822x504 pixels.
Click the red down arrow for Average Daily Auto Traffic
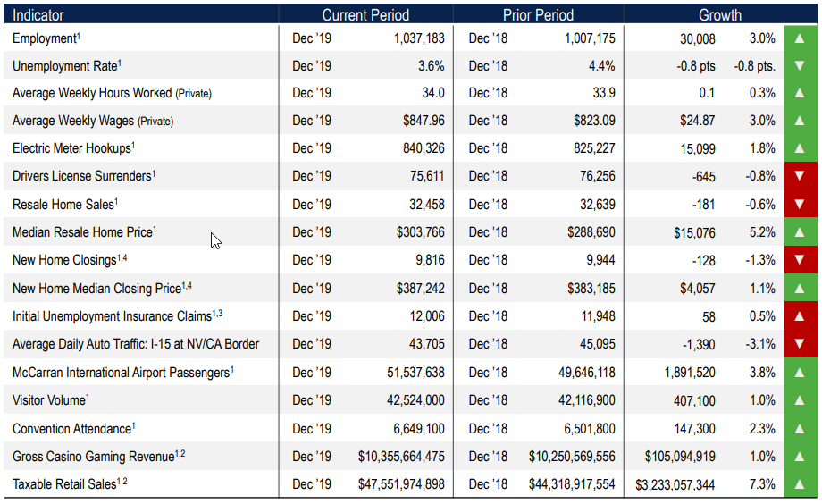[800, 344]
